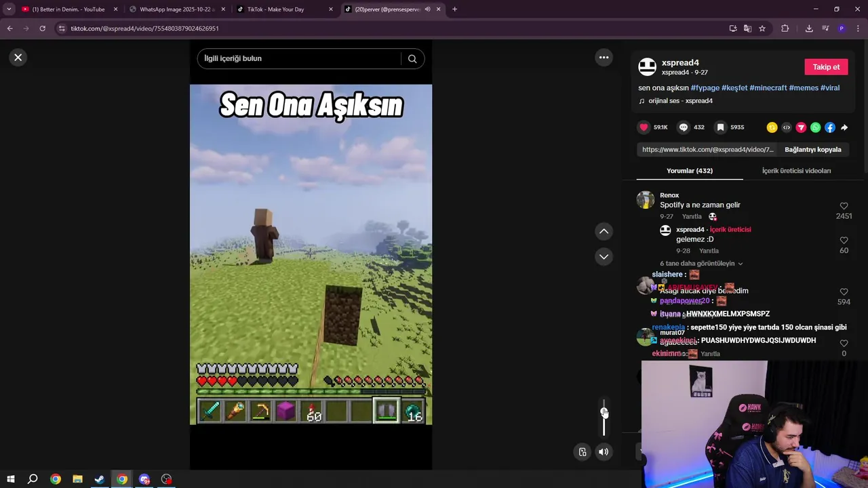Open Discord from the taskbar

(144, 479)
